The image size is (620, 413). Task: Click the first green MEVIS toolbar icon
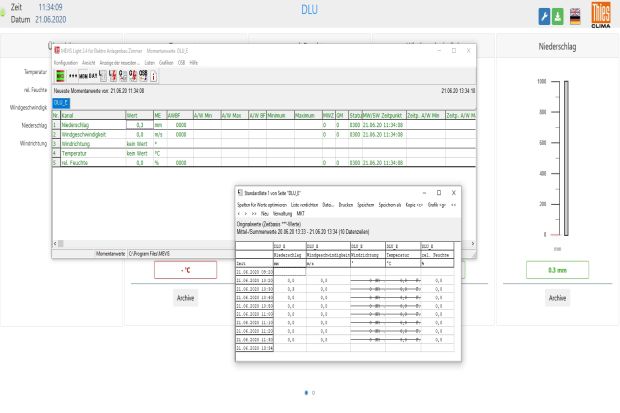(x=60, y=75)
